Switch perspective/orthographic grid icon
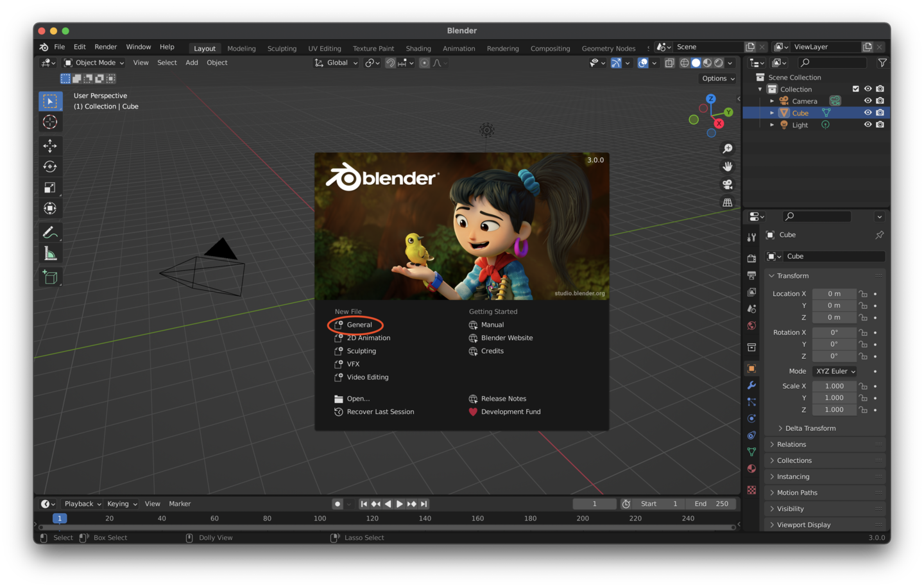 tap(728, 202)
